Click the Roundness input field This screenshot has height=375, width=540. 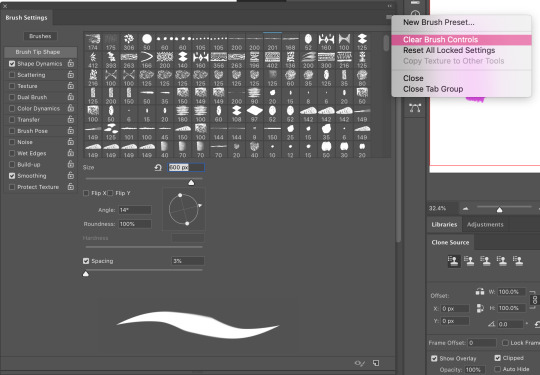135,224
